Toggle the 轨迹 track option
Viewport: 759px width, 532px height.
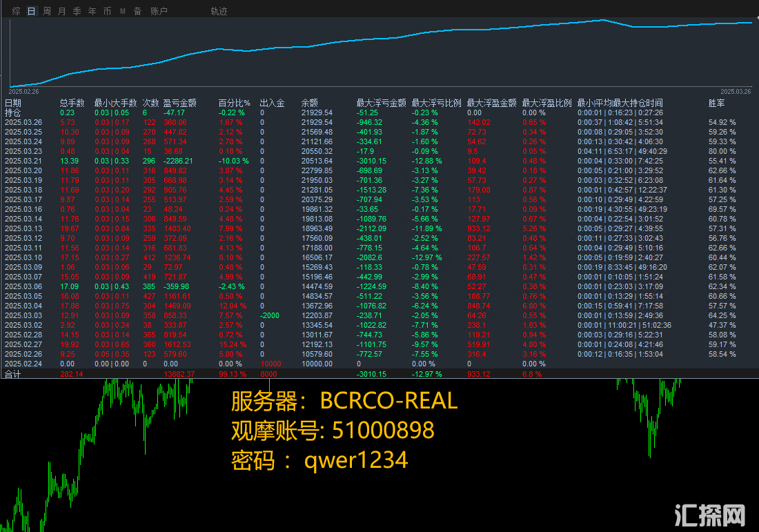coord(219,11)
